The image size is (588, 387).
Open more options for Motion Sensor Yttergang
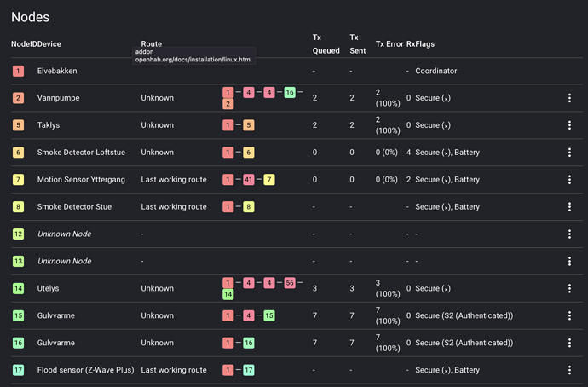click(569, 180)
